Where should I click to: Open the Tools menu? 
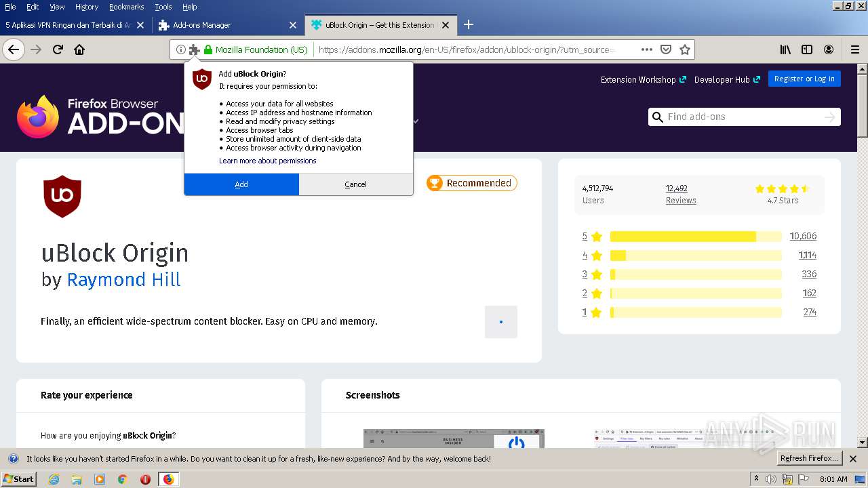point(163,7)
